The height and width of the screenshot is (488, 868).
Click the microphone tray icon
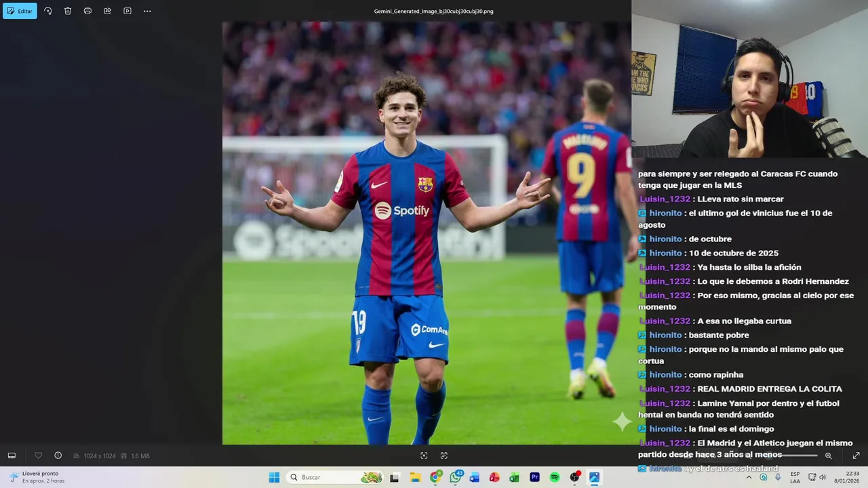point(778,477)
